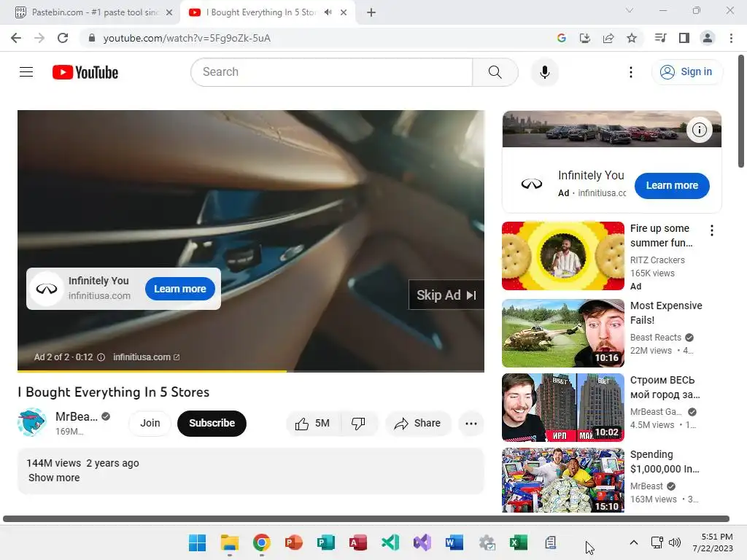Play Most Expensive Fails video thumbnail
747x560 pixels.
[562, 332]
